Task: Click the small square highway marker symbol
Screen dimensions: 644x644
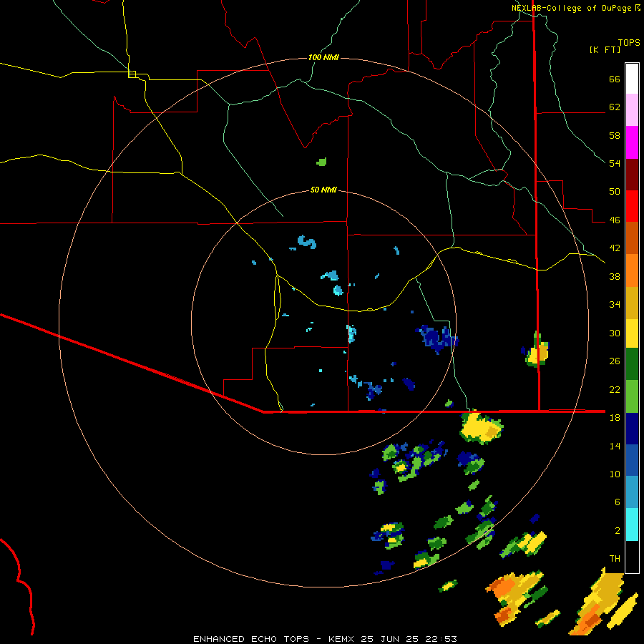Action: (x=132, y=74)
